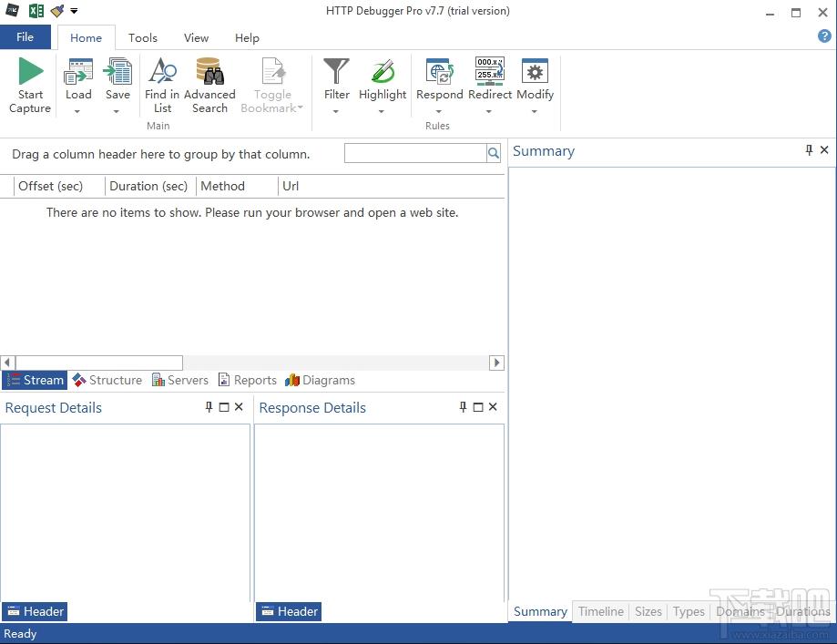Screen dimensions: 837x644
Task: Close the Request Details panel
Action: pyautogui.click(x=239, y=407)
